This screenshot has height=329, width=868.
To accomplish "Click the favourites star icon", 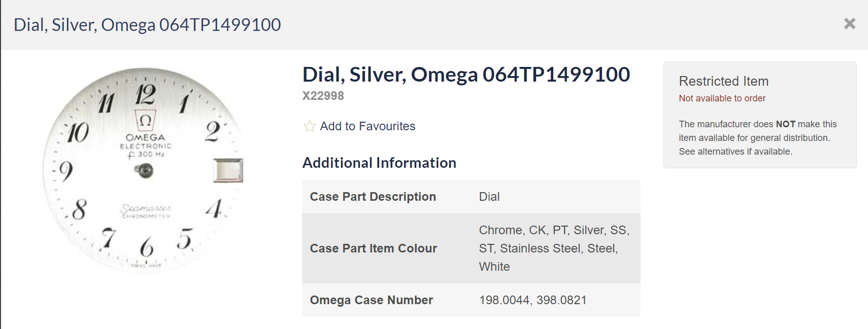I will click(x=310, y=126).
